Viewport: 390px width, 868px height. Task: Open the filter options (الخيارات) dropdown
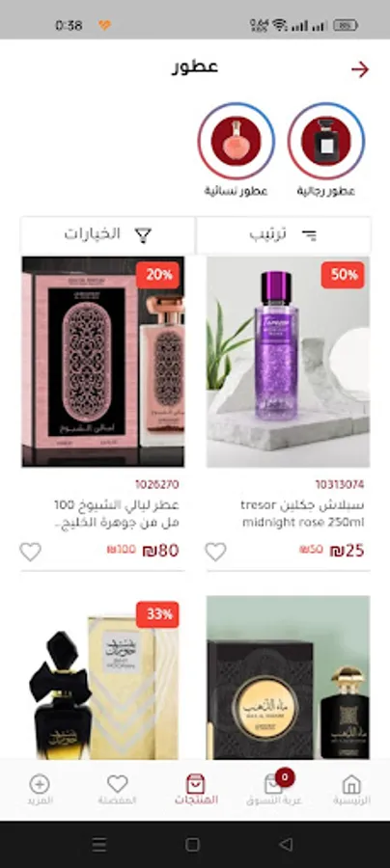click(x=107, y=235)
